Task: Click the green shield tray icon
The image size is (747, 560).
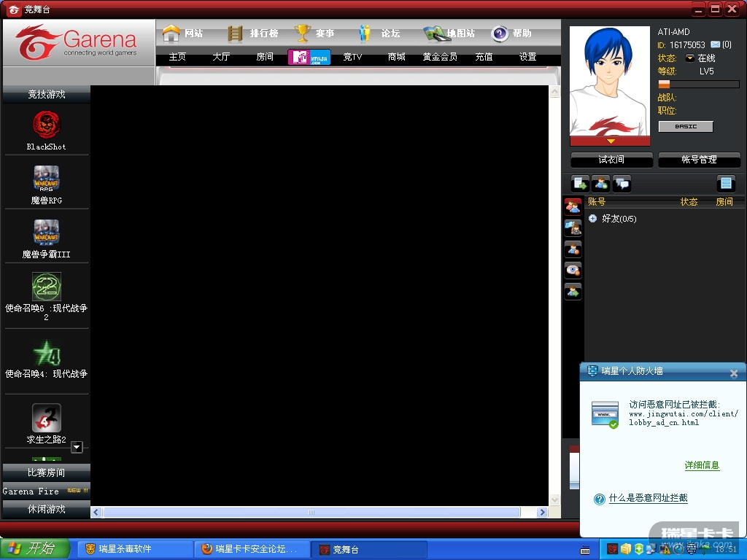Action: click(638, 549)
